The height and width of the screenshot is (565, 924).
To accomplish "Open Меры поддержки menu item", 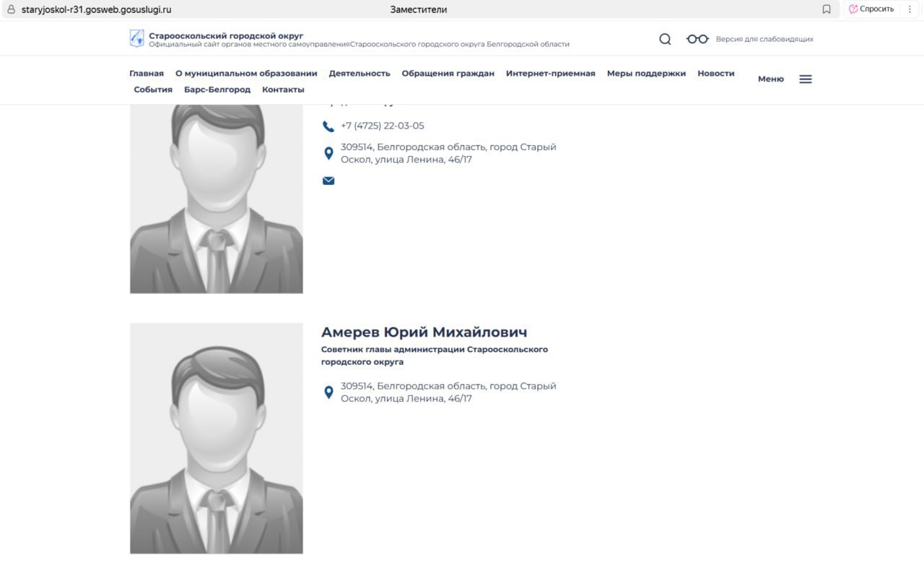I will 646,73.
